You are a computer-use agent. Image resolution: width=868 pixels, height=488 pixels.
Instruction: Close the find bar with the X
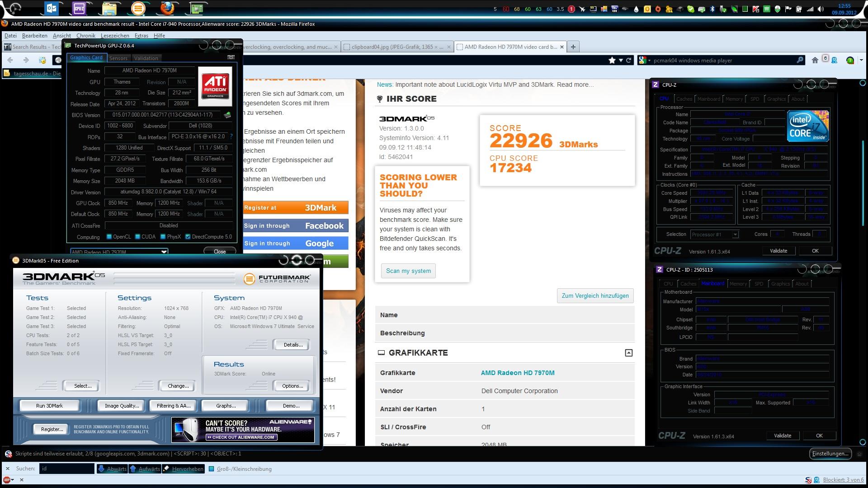(x=7, y=469)
